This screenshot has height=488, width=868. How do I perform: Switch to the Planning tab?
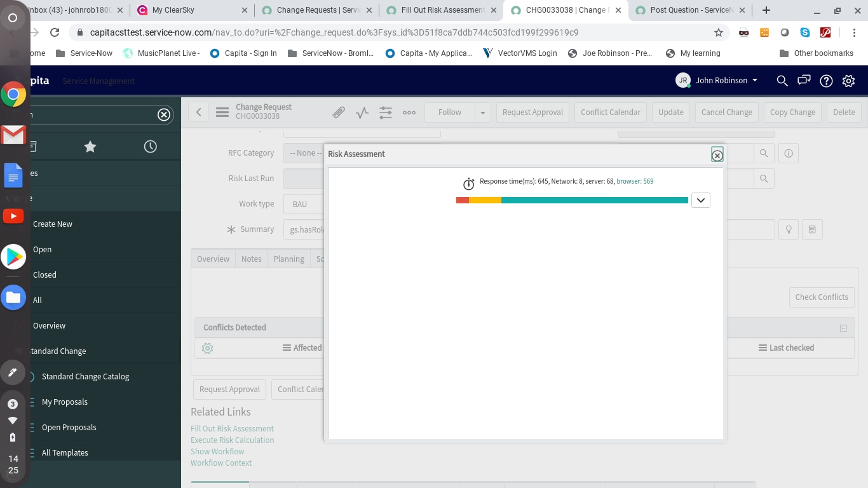(x=288, y=259)
